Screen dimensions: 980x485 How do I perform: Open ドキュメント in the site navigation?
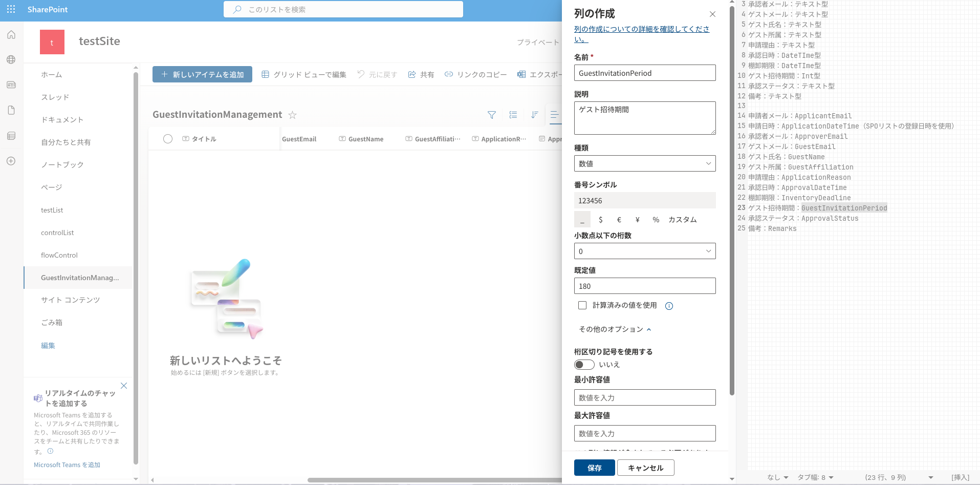tap(62, 119)
